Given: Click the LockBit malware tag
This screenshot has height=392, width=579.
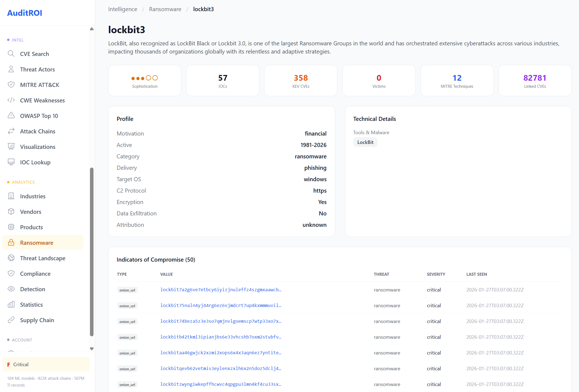Looking at the screenshot, I should click(x=365, y=142).
